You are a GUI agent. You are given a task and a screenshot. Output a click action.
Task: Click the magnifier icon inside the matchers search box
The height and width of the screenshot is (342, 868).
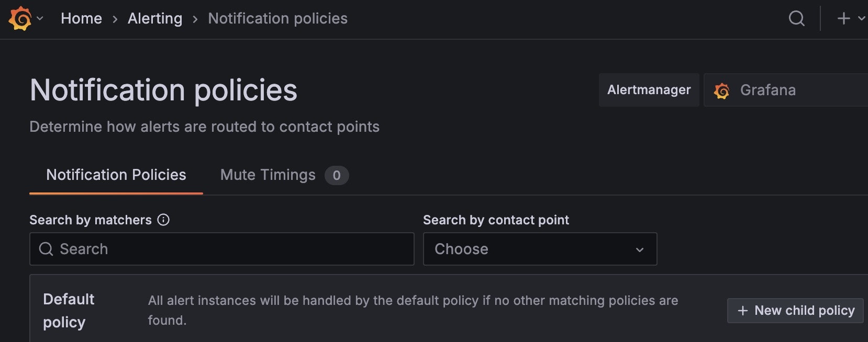47,249
